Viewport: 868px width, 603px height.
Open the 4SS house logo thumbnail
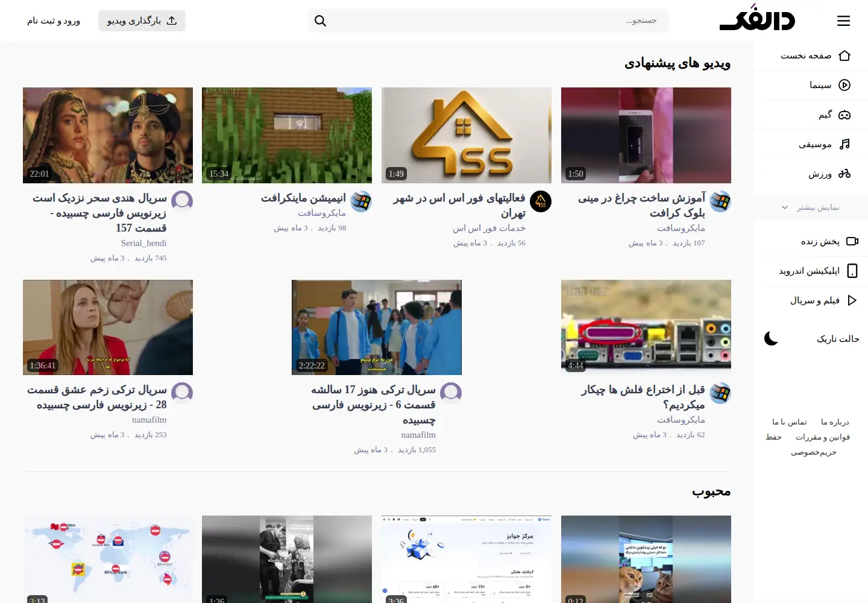(467, 135)
